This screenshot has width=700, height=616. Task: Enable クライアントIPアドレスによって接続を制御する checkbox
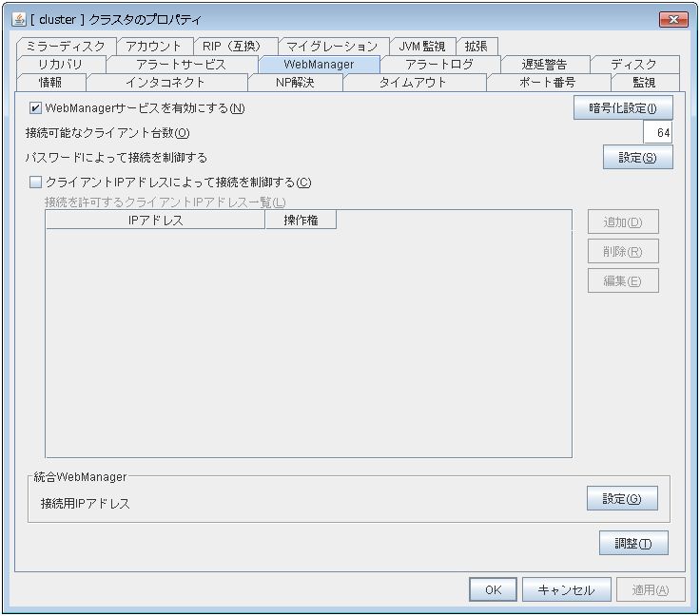pyautogui.click(x=36, y=183)
